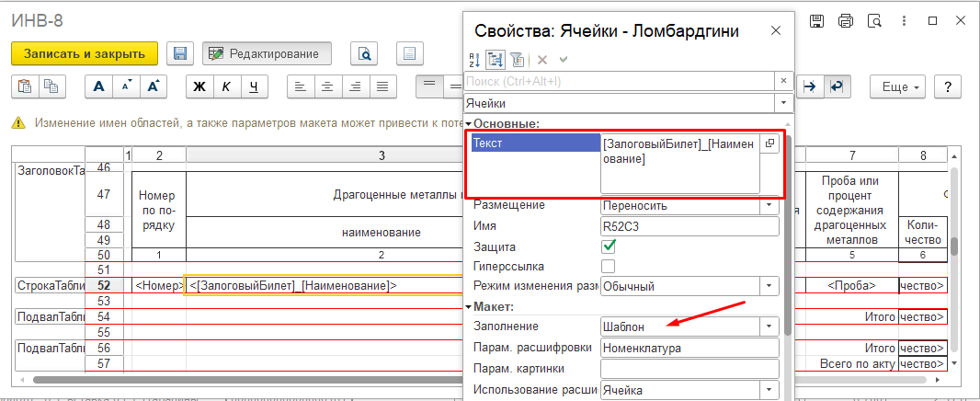This screenshot has height=401, width=980.
Task: Sort properties alphabetically in properties panel
Action: [x=474, y=60]
